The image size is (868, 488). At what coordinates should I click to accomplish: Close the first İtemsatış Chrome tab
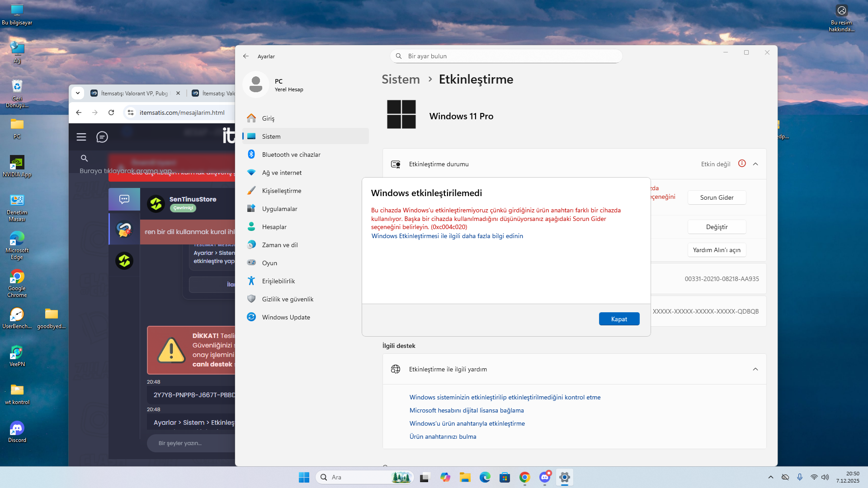click(178, 93)
